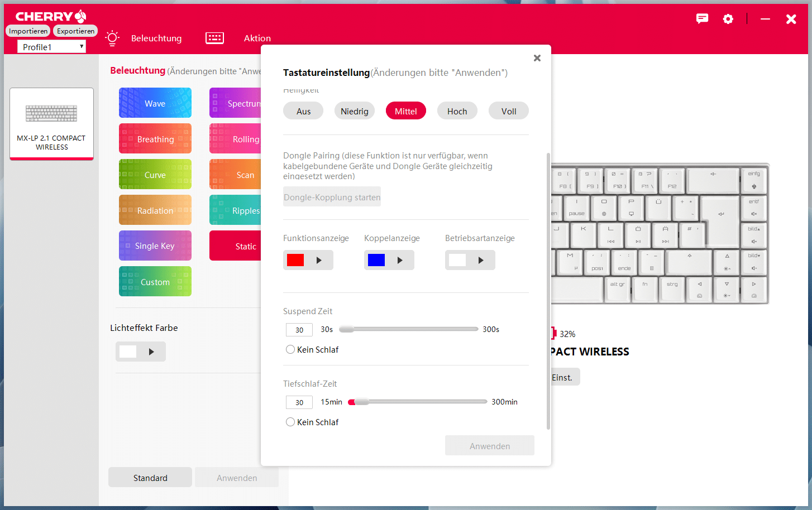Enable Kein Schlaf under Suspend Zeit

click(290, 349)
